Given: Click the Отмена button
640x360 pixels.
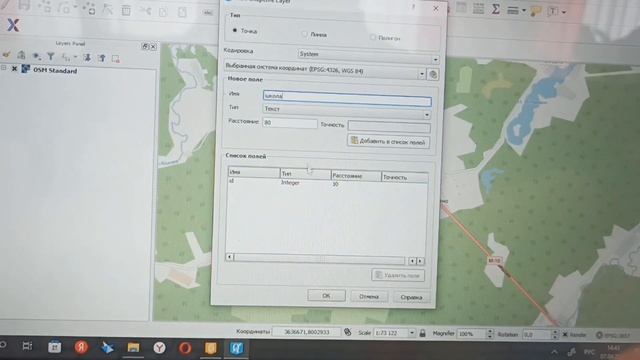Looking at the screenshot, I should [x=369, y=296].
